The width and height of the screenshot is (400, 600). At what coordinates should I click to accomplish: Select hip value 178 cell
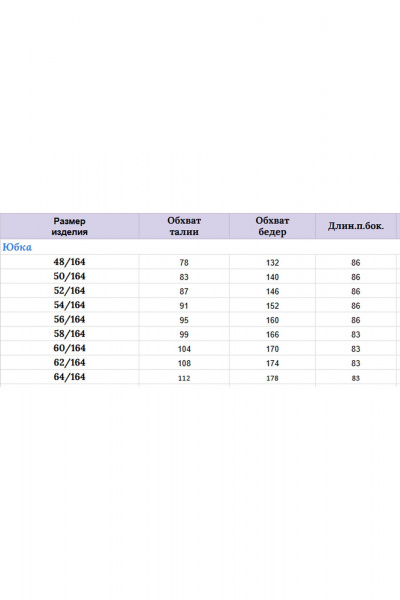click(273, 378)
